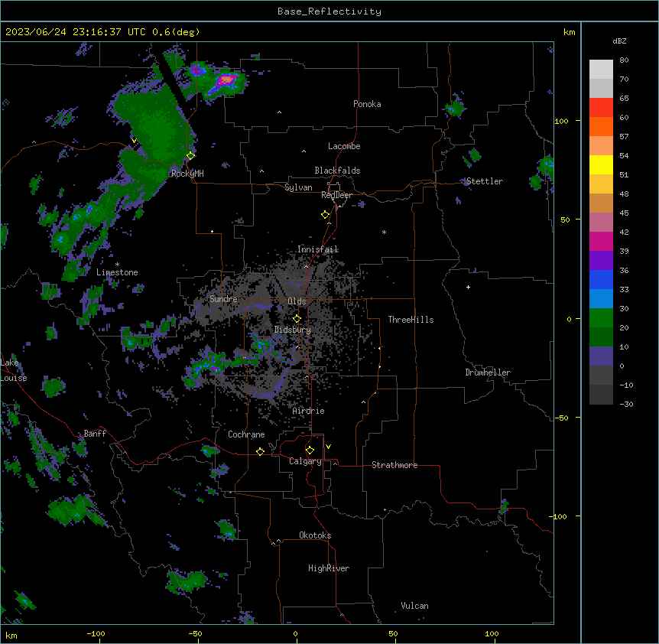Click the Okotoks label
This screenshot has height=644, width=659.
point(315,535)
